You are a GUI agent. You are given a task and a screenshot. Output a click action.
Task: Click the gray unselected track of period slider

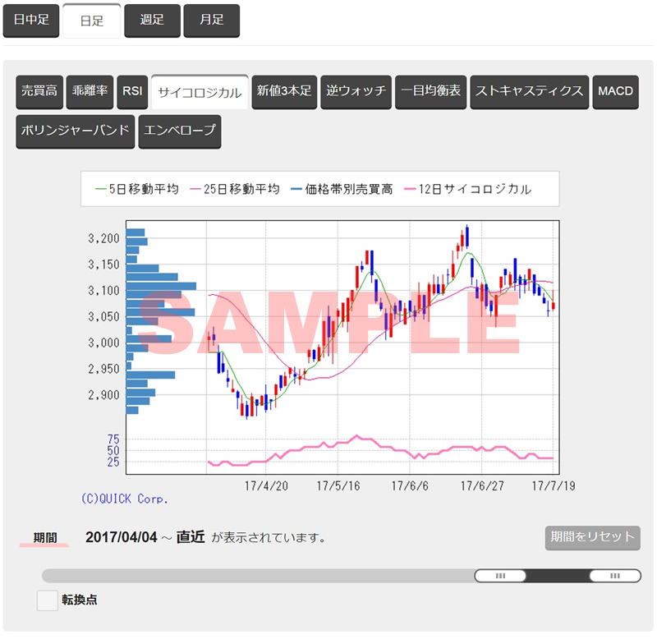[258, 575]
